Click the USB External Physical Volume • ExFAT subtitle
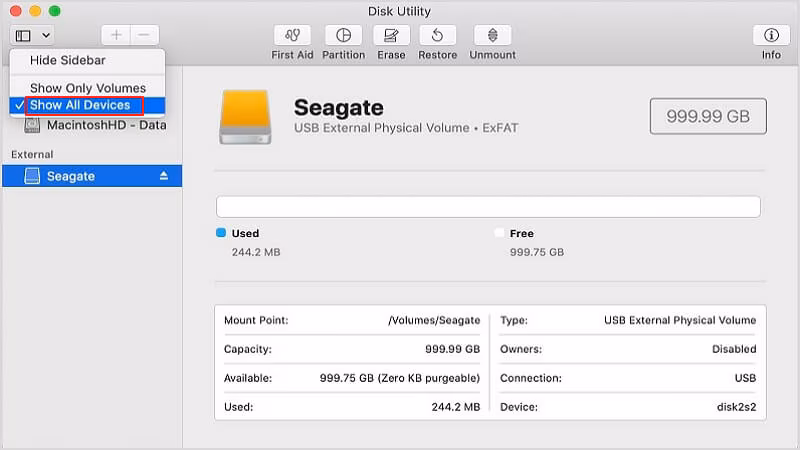This screenshot has height=450, width=800. [406, 128]
